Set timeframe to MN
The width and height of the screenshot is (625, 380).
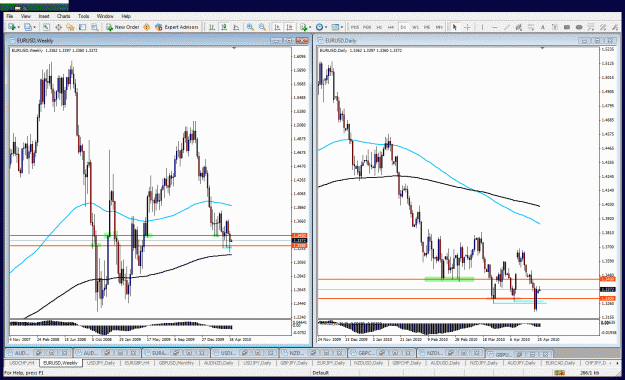pos(439,27)
